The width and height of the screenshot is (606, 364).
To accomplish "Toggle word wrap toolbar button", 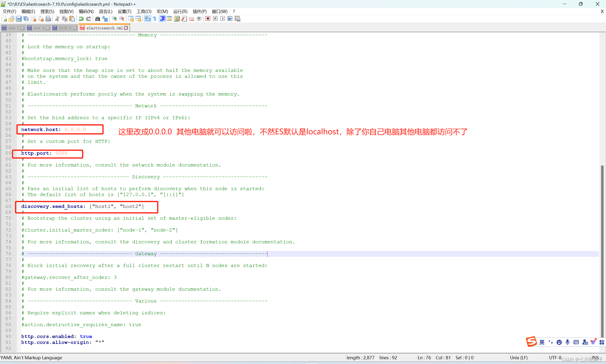I will coord(147,19).
